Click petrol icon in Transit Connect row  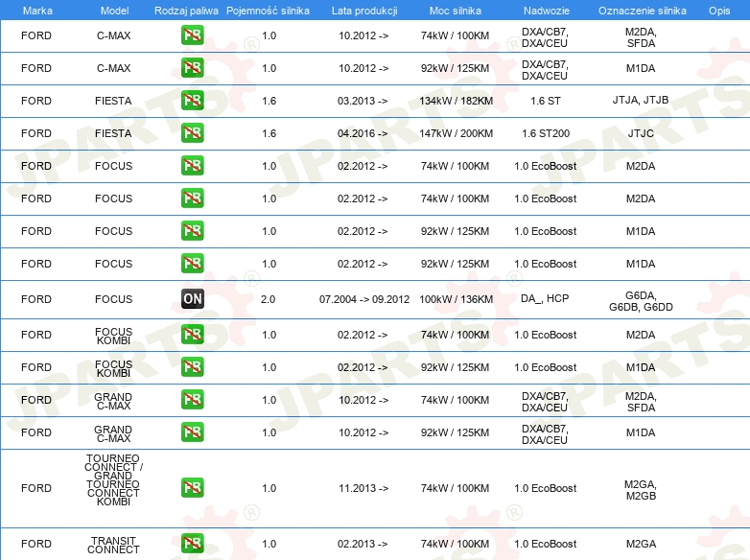(x=193, y=544)
